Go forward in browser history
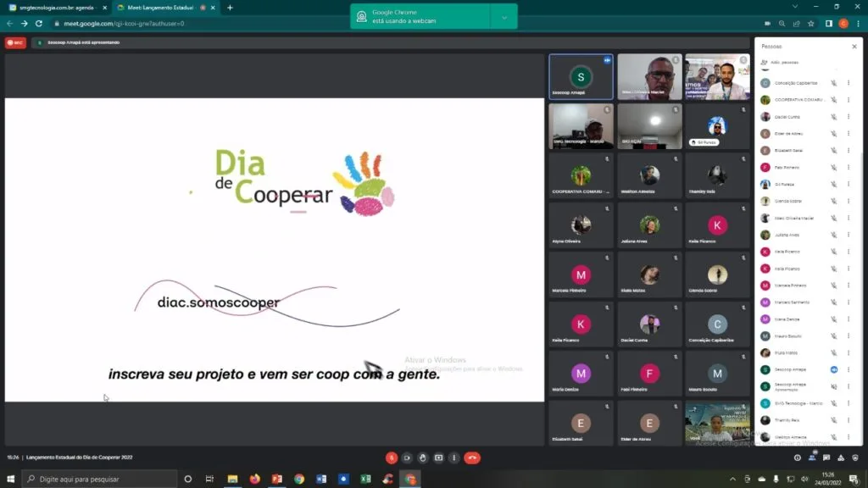 coord(24,24)
